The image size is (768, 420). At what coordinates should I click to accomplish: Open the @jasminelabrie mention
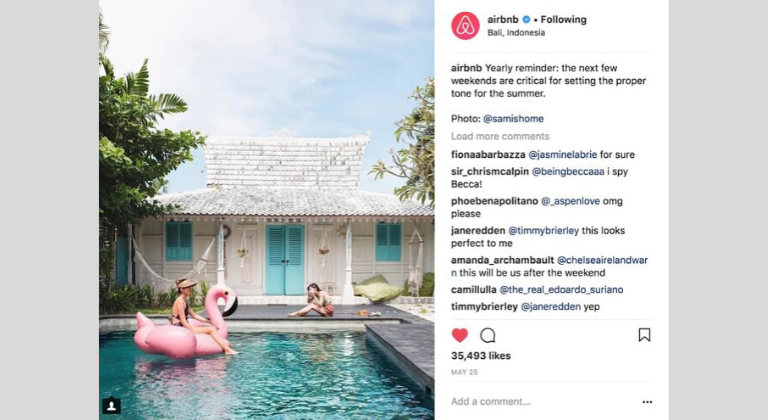point(563,155)
